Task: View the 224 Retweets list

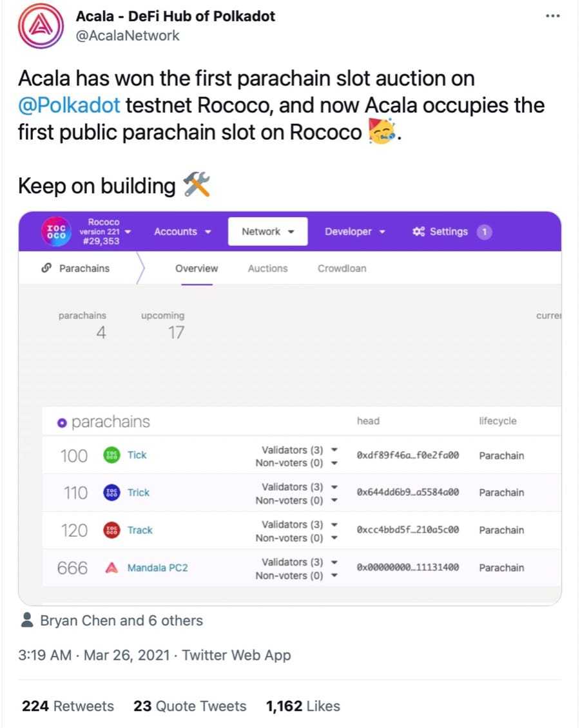Action: tap(68, 706)
